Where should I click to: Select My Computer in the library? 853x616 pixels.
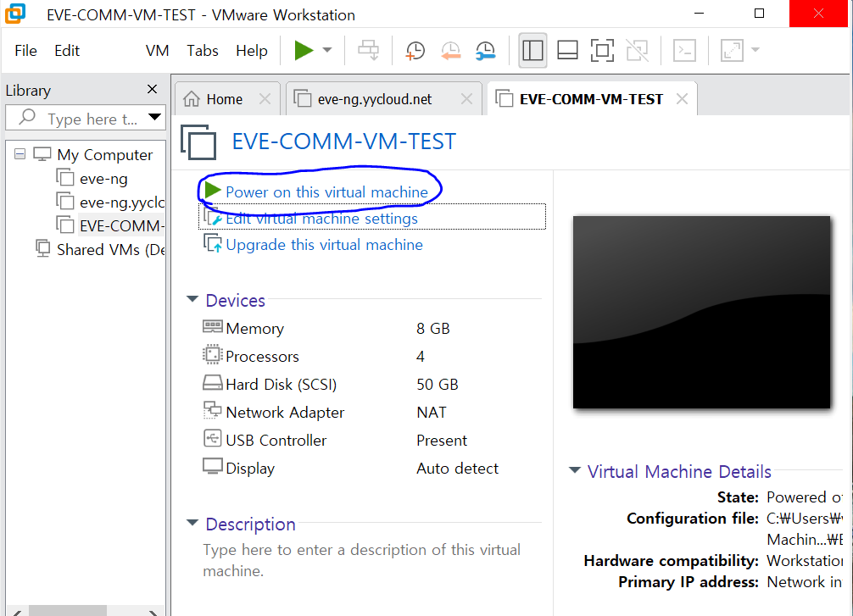tap(104, 154)
